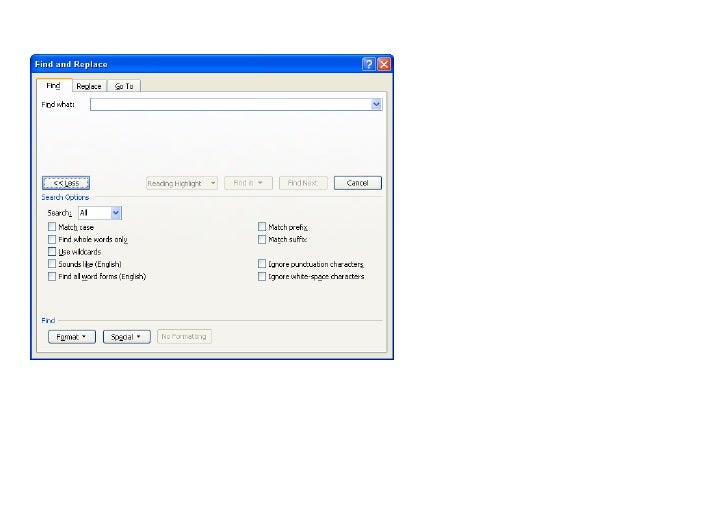Enable the Match suffix checkbox
The image size is (728, 515).
[262, 239]
